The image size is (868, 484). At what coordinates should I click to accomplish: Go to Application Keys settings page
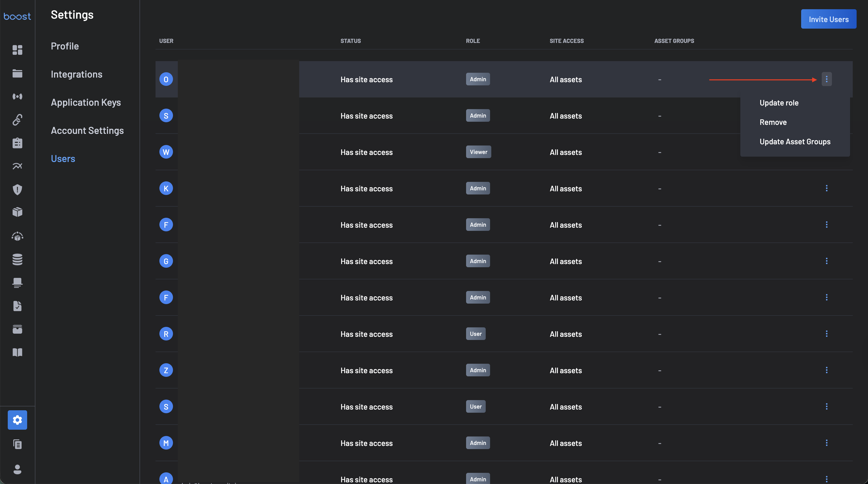click(86, 103)
